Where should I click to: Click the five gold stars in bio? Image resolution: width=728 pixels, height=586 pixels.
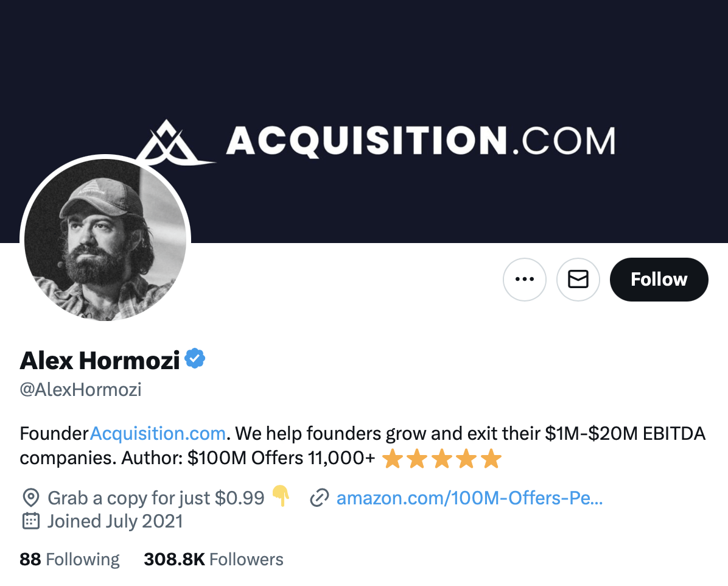pyautogui.click(x=442, y=459)
